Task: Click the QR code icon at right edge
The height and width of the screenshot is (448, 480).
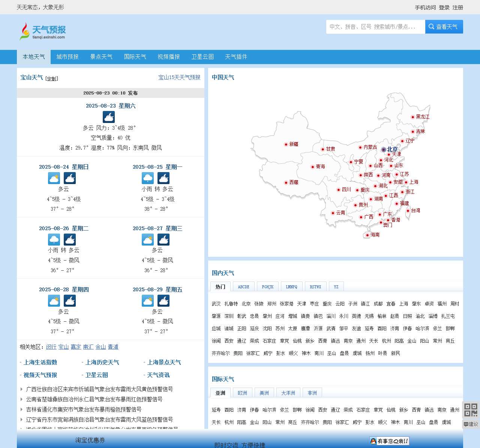Action: tap(471, 410)
